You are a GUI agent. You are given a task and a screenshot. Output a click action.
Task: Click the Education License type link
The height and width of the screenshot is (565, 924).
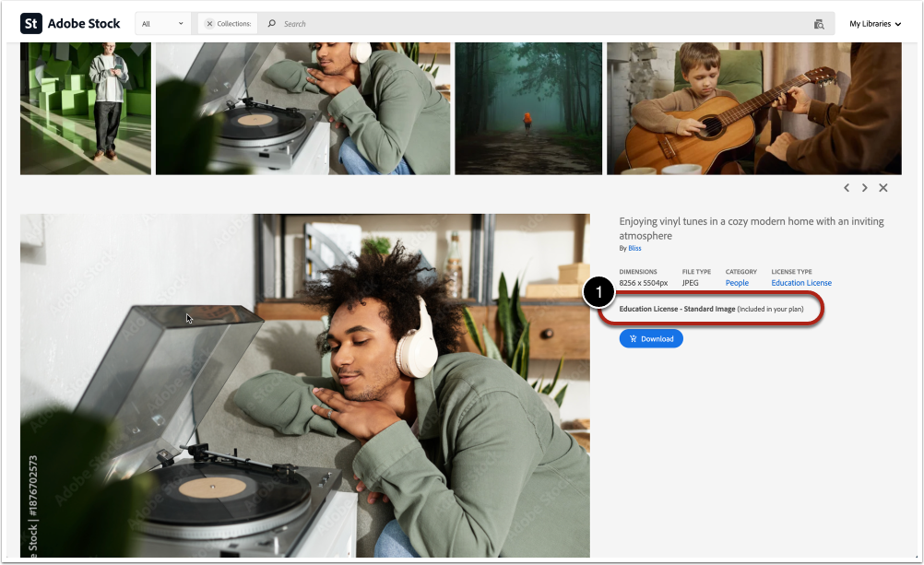801,283
